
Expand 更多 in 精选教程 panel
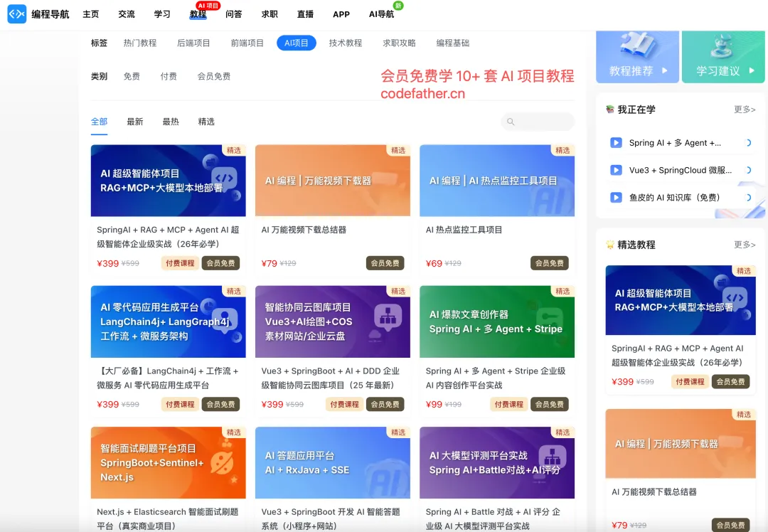tap(745, 245)
